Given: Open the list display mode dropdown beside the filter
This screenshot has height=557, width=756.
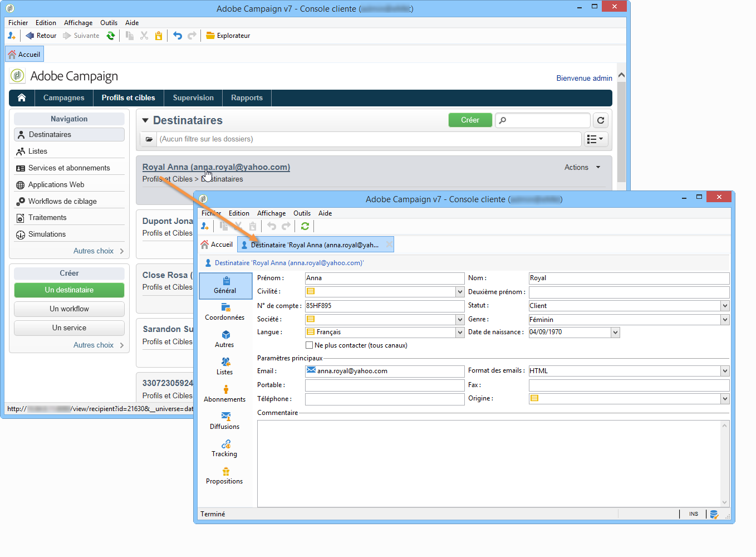Looking at the screenshot, I should coord(595,139).
